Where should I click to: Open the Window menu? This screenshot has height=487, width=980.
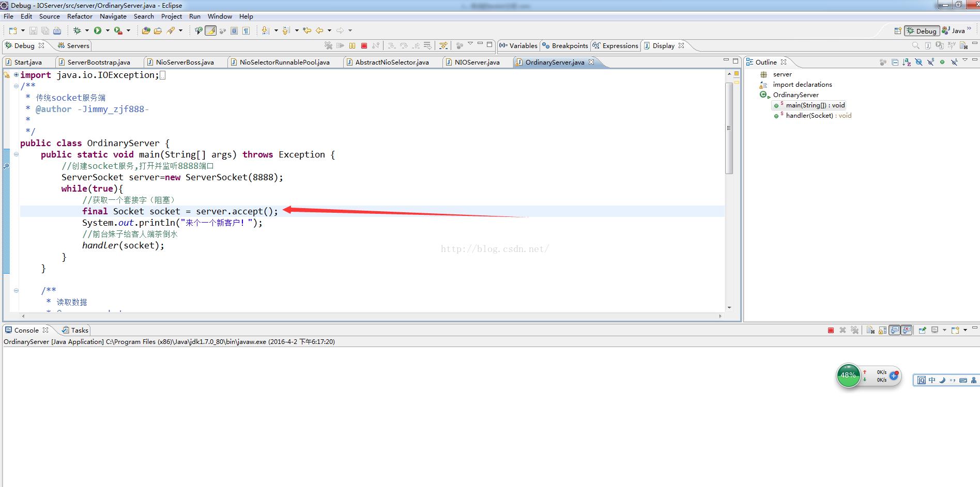220,16
